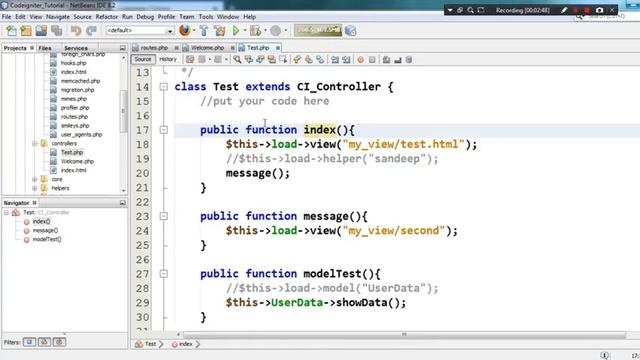Open the Run Project dropdown arrow
640x360 pixels.
click(x=245, y=31)
